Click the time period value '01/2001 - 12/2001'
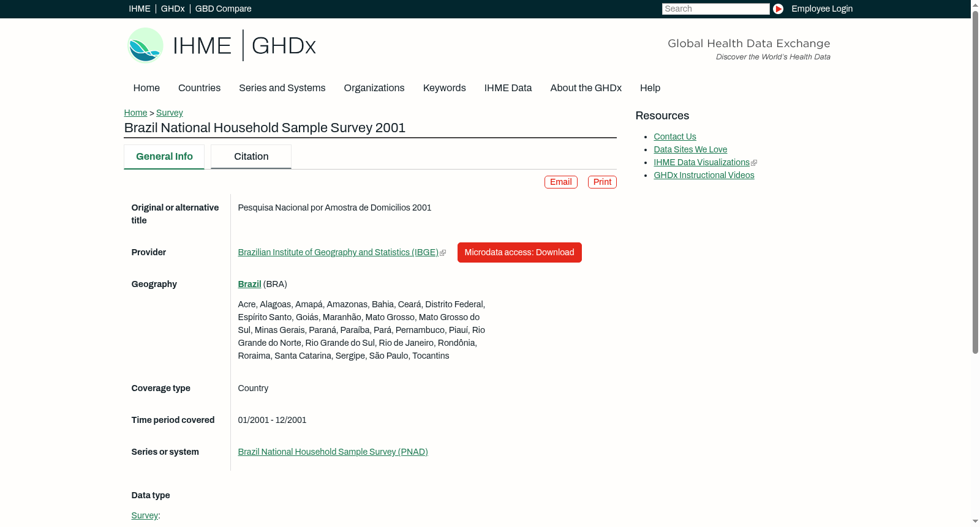 [x=272, y=420]
